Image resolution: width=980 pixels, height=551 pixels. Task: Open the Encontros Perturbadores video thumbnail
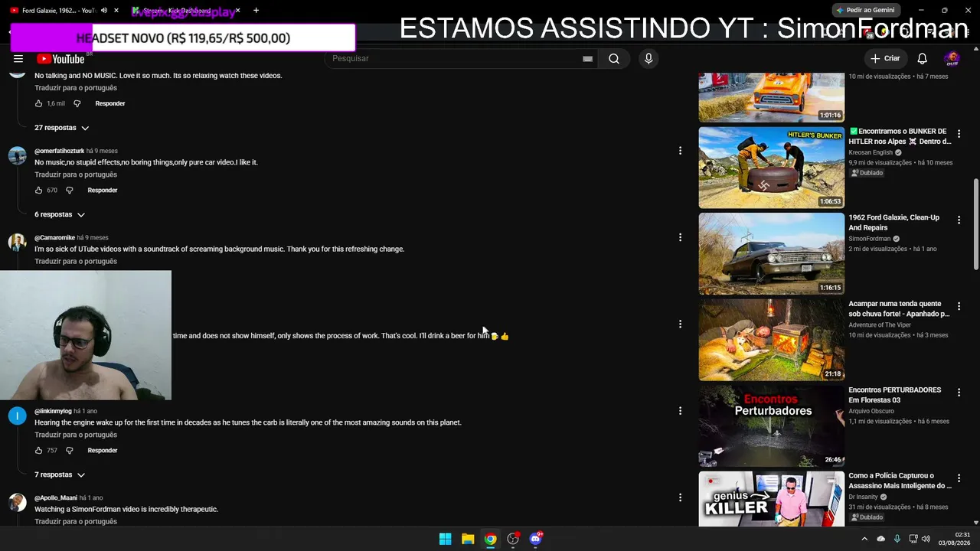click(x=771, y=426)
